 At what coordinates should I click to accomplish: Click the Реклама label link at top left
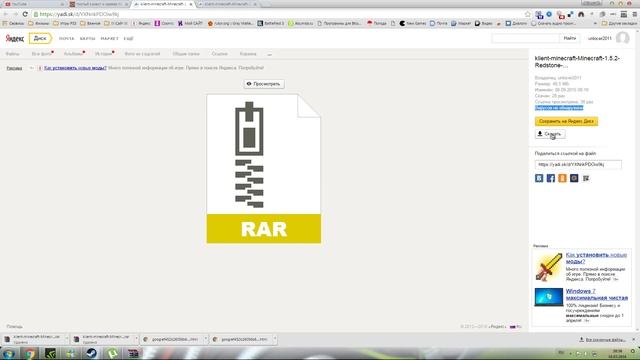pos(14,68)
